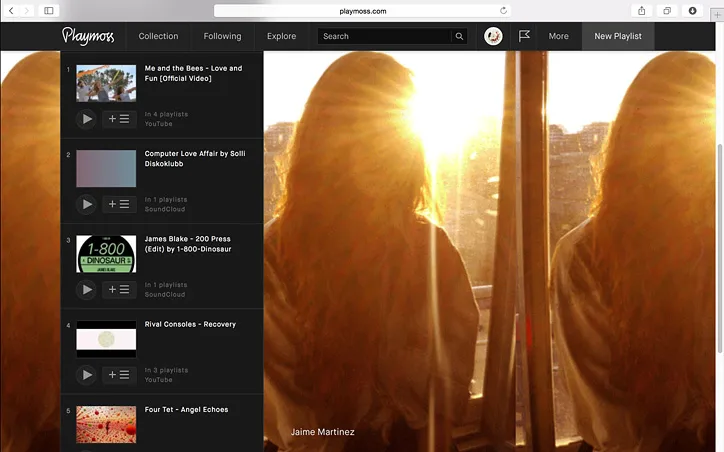Go back in Safari browser
Viewport: 724px width, 452px height.
click(x=12, y=11)
